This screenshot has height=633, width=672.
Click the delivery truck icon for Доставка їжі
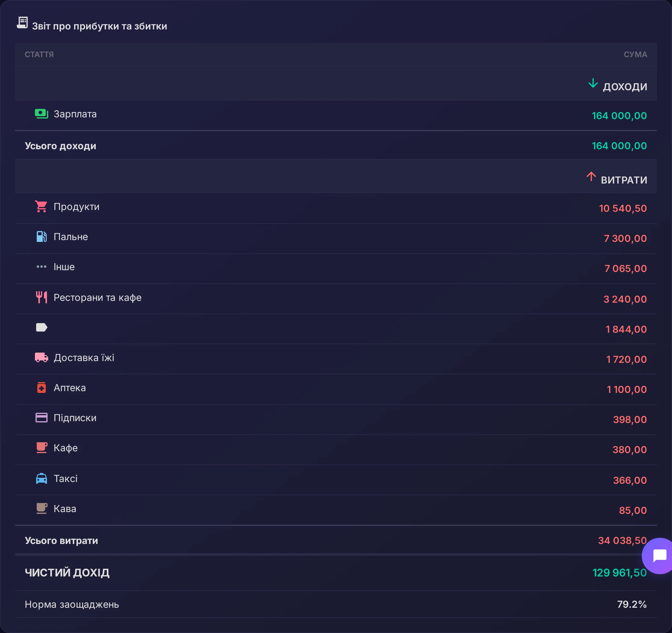[41, 357]
